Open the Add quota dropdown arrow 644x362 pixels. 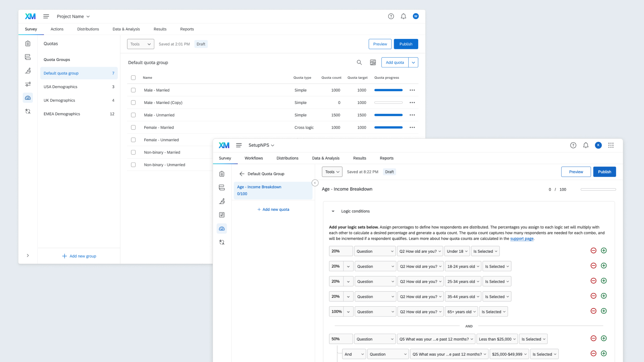click(413, 62)
